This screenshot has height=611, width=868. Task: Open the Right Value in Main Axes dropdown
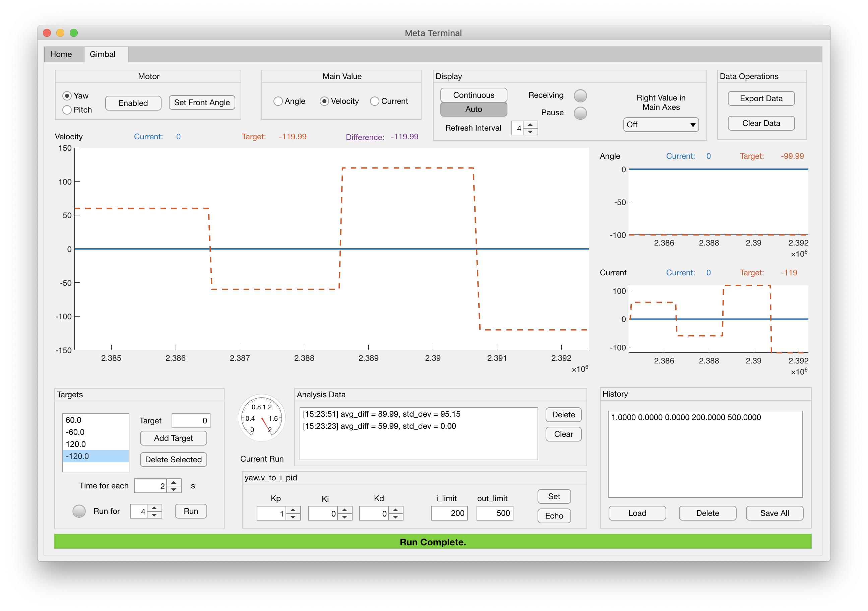(x=661, y=124)
